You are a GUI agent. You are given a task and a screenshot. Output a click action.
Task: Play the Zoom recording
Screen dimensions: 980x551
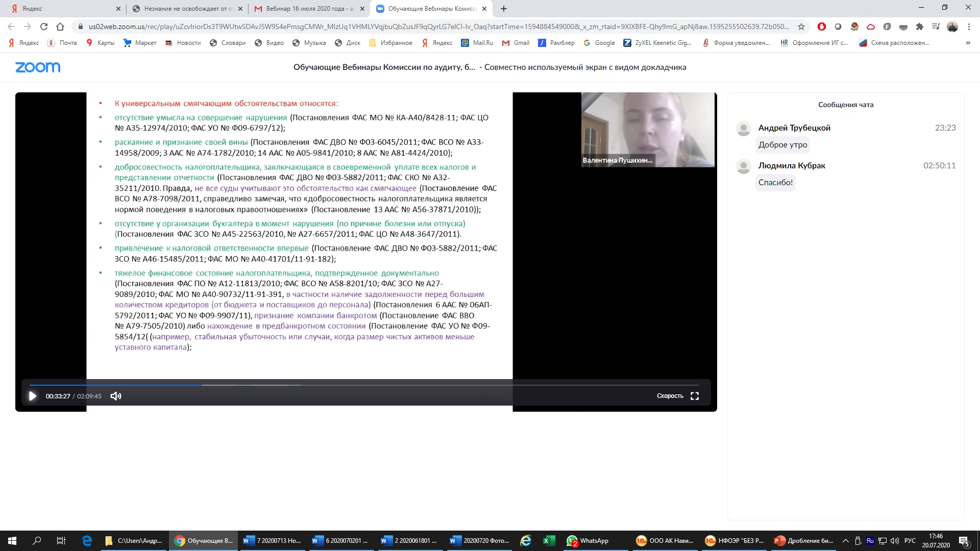click(32, 396)
